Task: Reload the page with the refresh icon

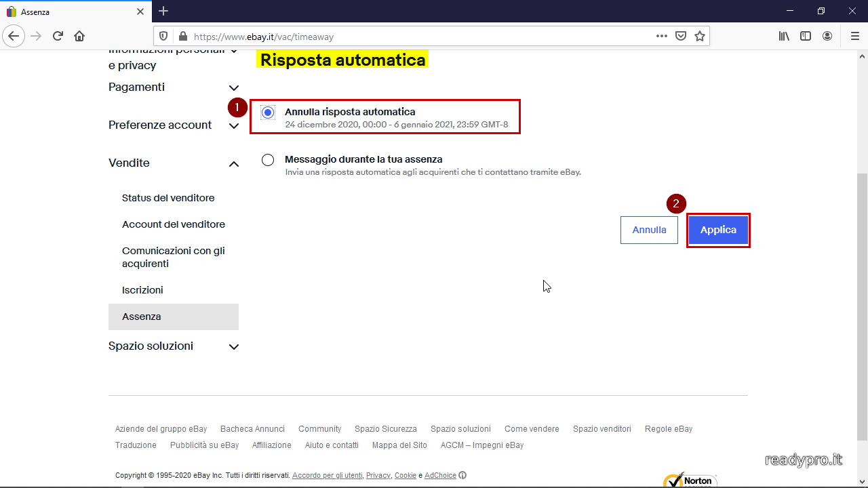Action: (58, 36)
